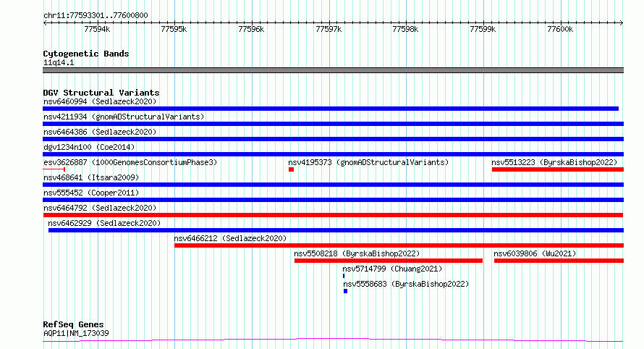Open nsv4195373 (gnomADStructuralVariants) label
644x349 pixels.
pyautogui.click(x=368, y=162)
